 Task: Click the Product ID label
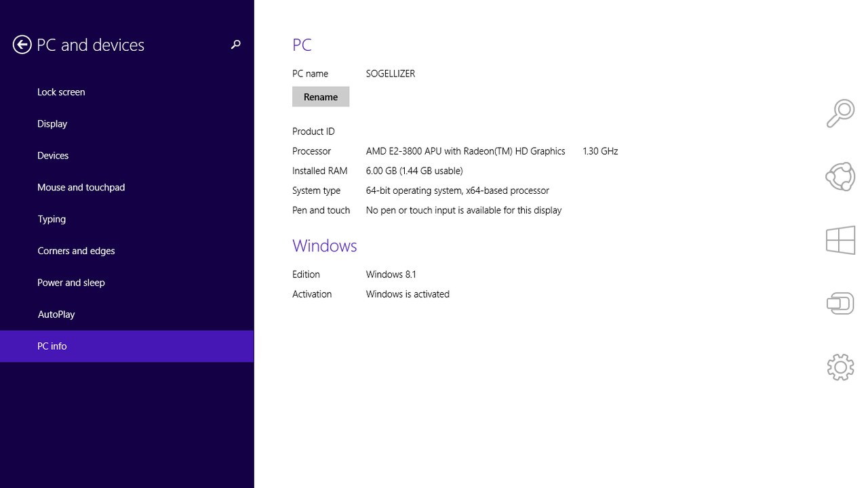[x=313, y=131]
